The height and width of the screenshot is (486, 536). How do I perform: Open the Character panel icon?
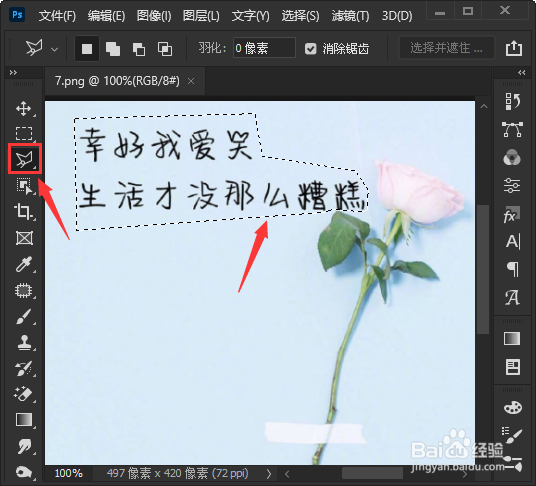pyautogui.click(x=513, y=242)
